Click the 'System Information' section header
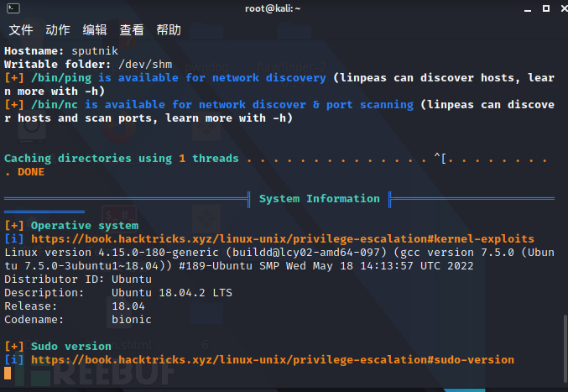This screenshot has height=392, width=568. (319, 199)
